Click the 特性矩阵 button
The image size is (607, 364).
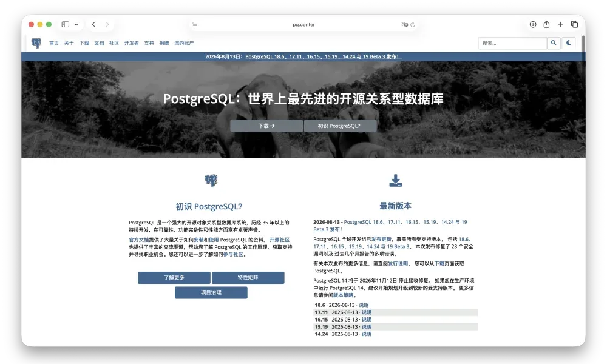point(248,278)
